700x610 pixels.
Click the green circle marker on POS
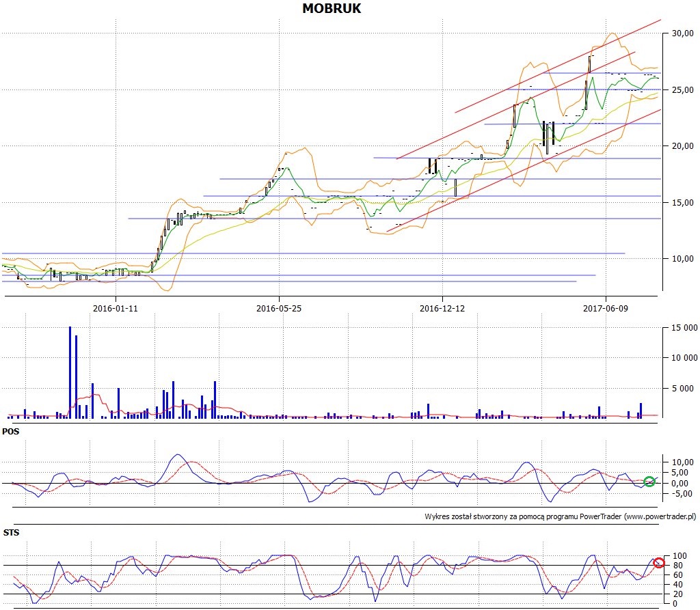click(649, 481)
